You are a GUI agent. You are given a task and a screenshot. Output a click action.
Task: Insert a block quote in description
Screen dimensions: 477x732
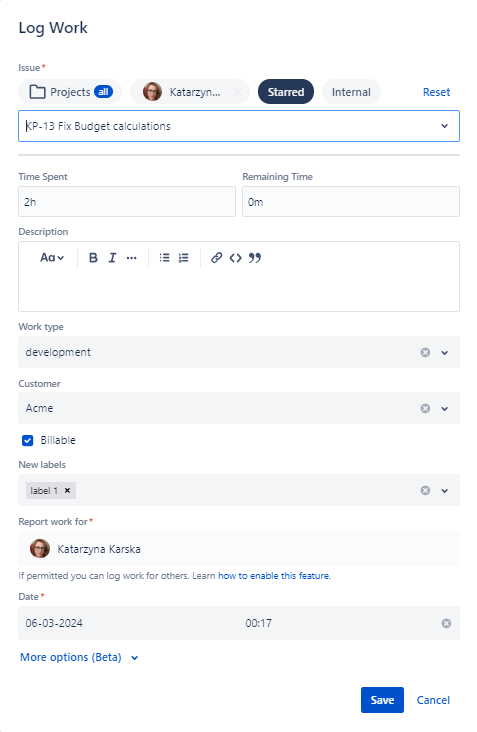pos(254,258)
